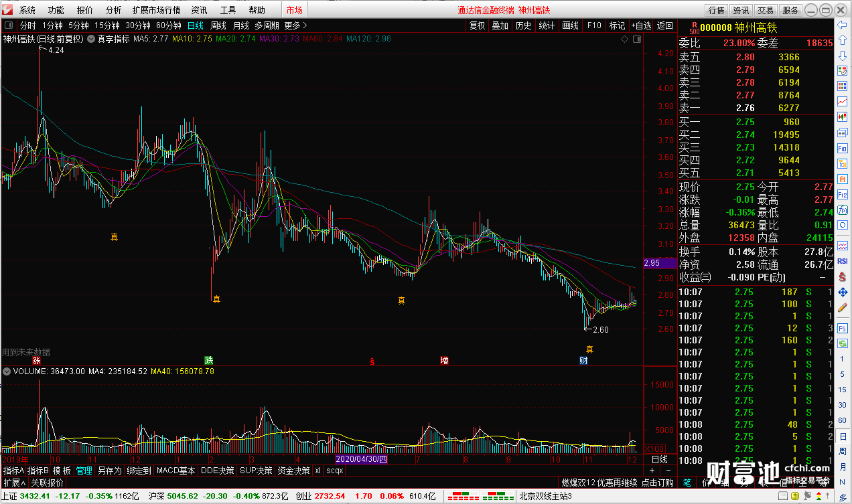The width and height of the screenshot is (852, 504).
Task: Open the F10 company info sidebar icon
Action: [x=843, y=149]
